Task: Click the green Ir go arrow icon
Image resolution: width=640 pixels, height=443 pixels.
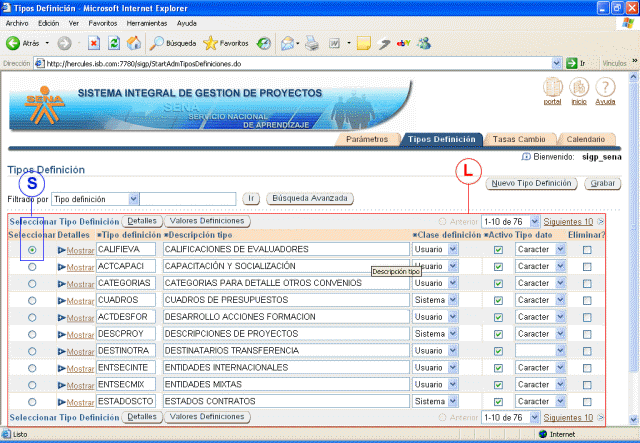Action: click(571, 63)
